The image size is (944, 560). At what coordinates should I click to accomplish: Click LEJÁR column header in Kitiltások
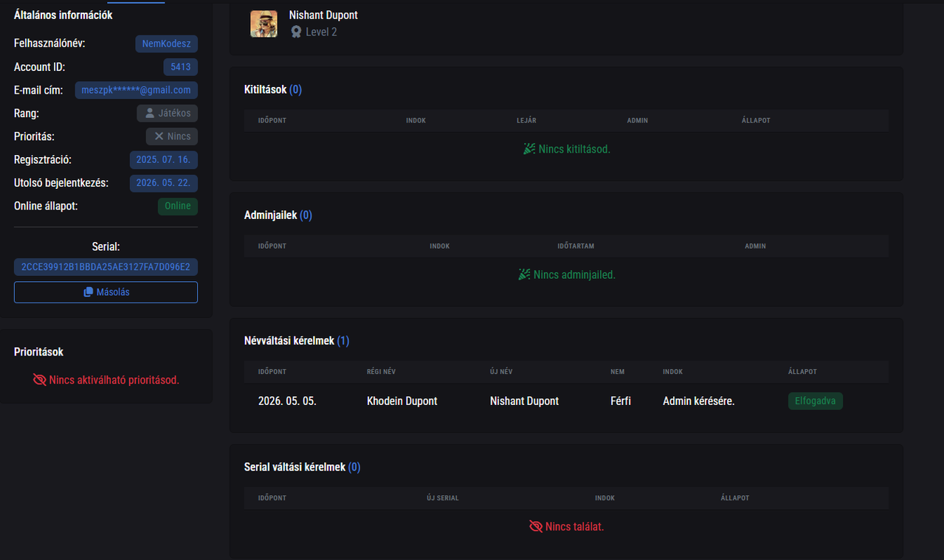pyautogui.click(x=527, y=120)
